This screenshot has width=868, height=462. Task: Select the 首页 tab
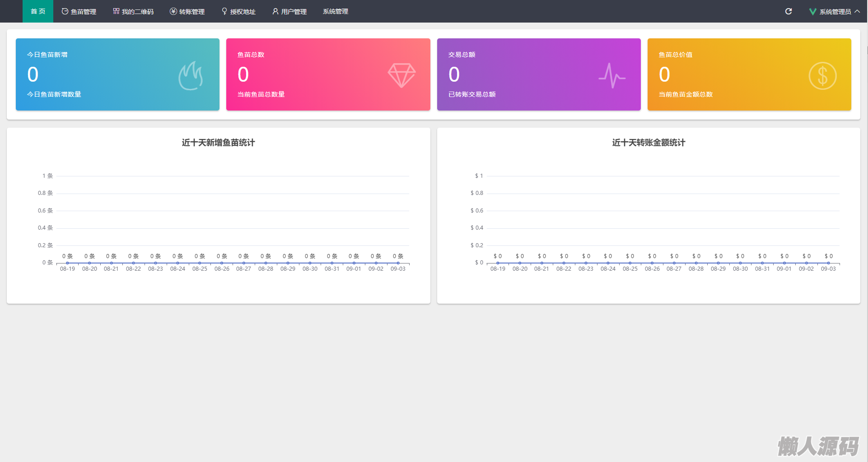(38, 11)
